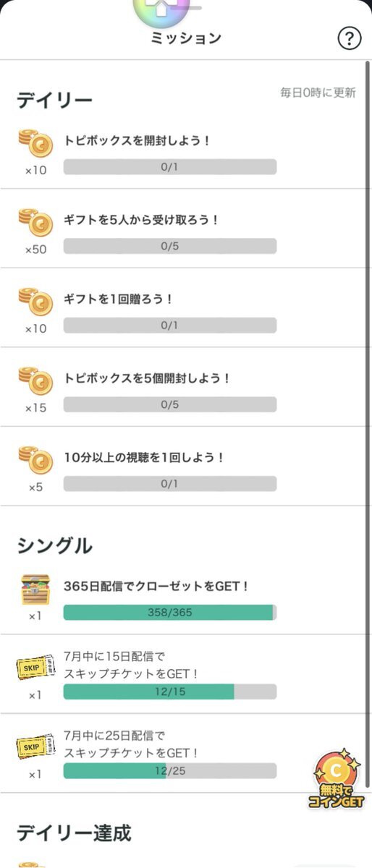Open the help question mark icon
Viewport: 372px width, 868px height.
pyautogui.click(x=350, y=39)
